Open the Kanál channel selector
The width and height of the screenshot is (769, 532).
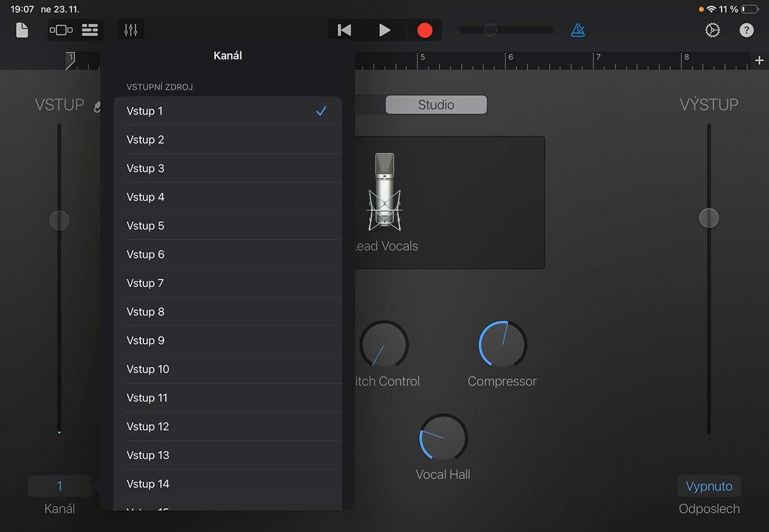[60, 486]
